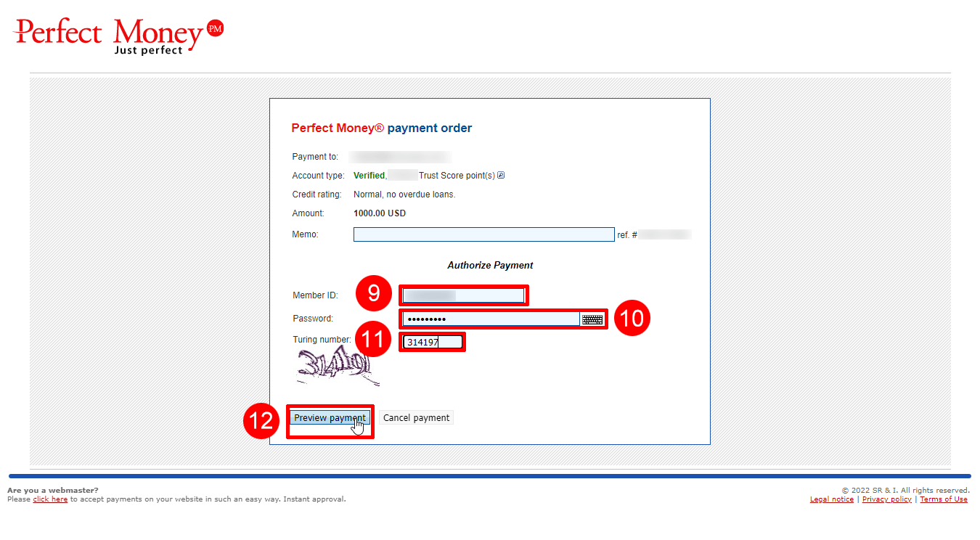Click the red step 10 marker

click(632, 319)
